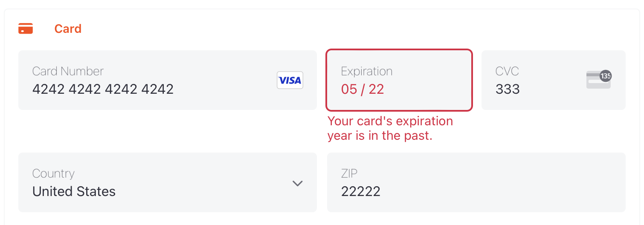Click the 05 / 22 expiration value
644x225 pixels.
click(363, 89)
